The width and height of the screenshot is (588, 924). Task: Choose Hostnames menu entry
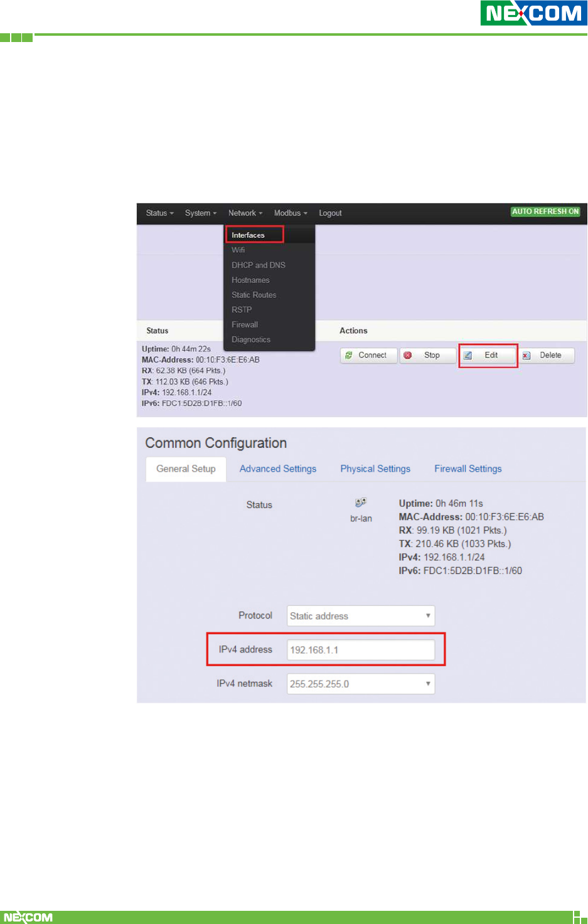click(x=250, y=280)
